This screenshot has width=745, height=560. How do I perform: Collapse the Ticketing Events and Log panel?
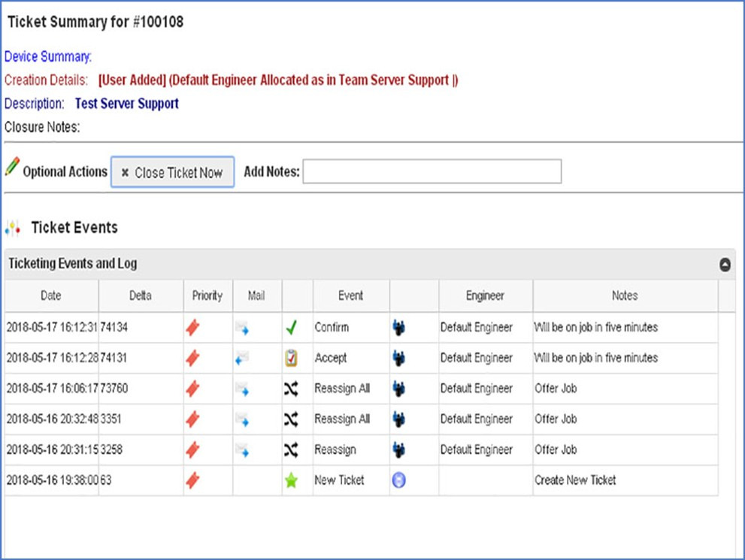[x=725, y=265]
